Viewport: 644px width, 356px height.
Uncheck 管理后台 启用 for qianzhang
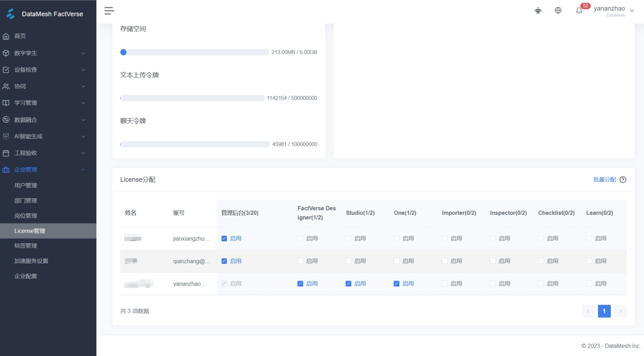[x=224, y=261]
